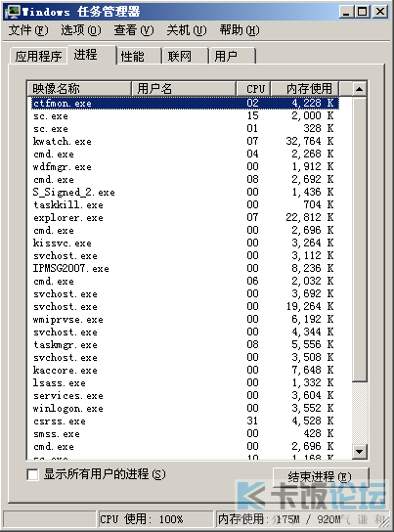Click the Task Manager title bar icon
394x532 pixels.
coord(12,12)
